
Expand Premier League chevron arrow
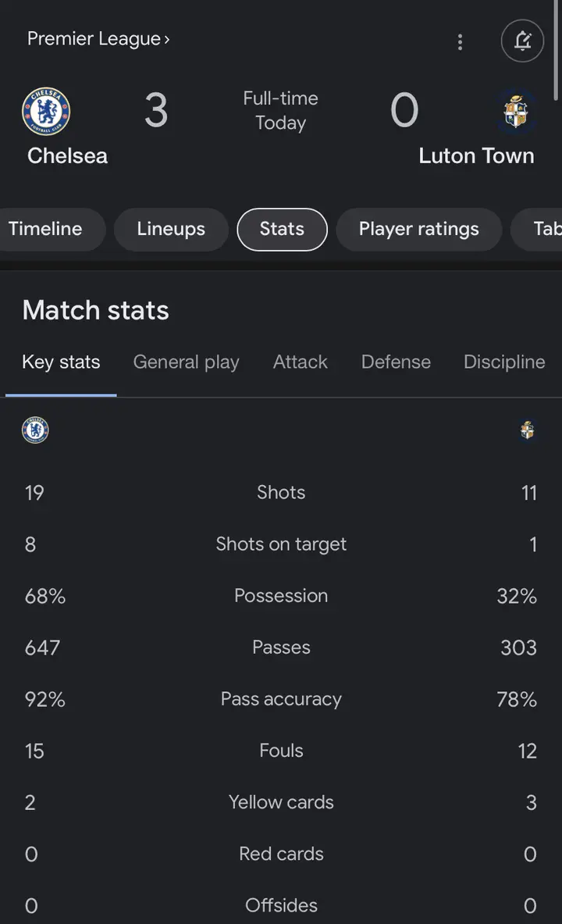tap(167, 40)
